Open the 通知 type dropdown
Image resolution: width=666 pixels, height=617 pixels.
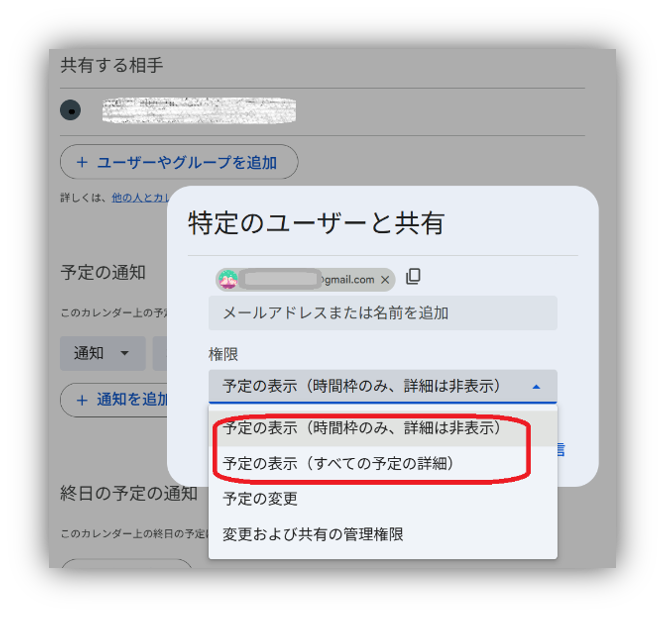103,353
